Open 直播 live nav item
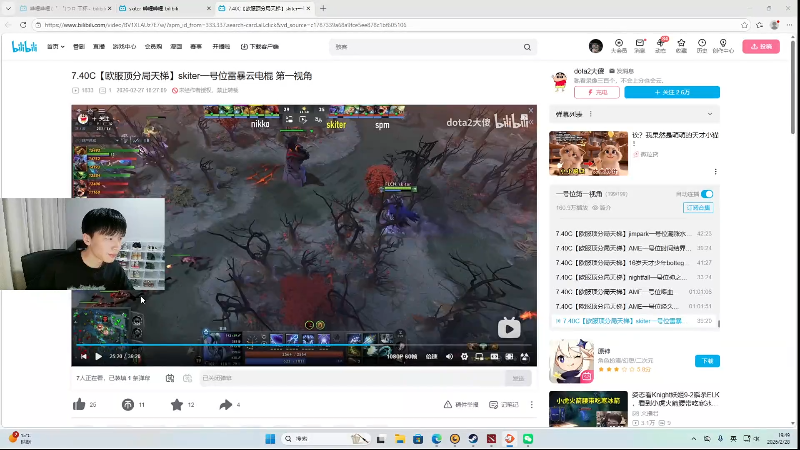The height and width of the screenshot is (450, 800). point(98,46)
